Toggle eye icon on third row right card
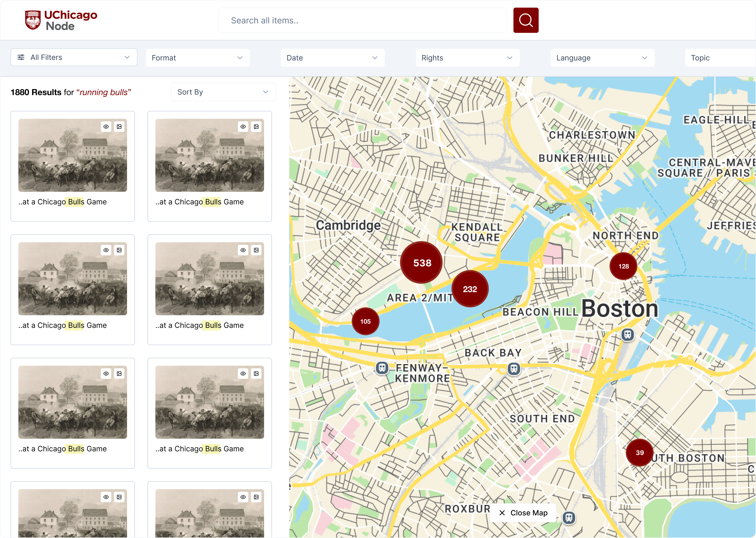Image resolution: width=756 pixels, height=538 pixels. 243,374
